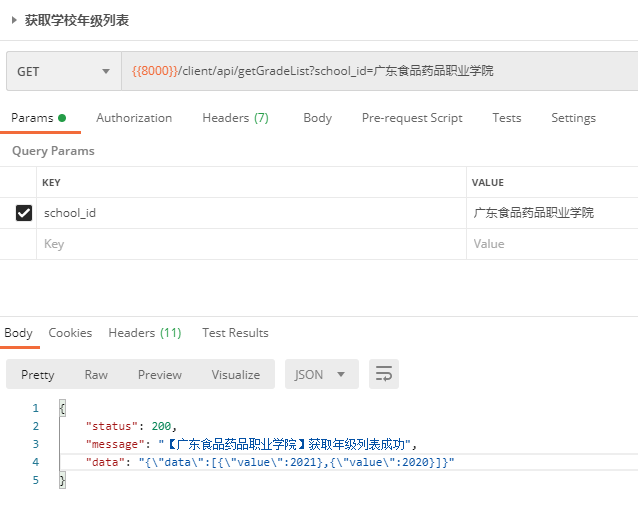Click the KEY column header

tap(51, 183)
